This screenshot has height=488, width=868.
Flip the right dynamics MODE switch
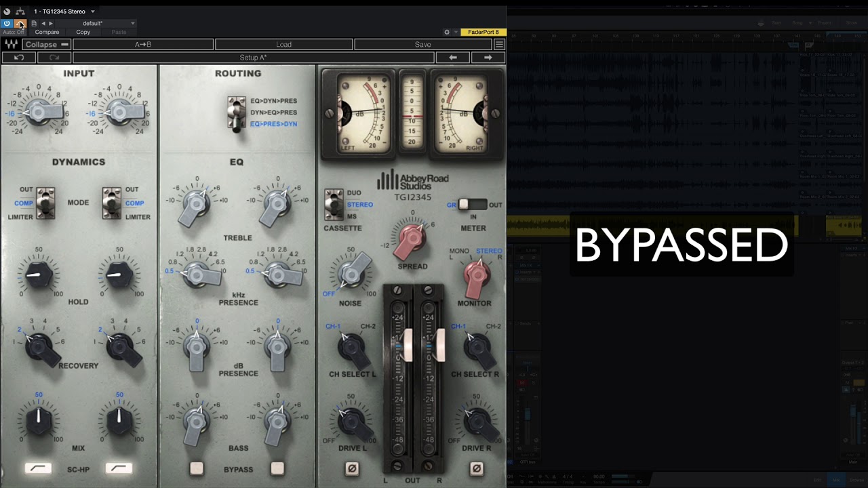(111, 203)
